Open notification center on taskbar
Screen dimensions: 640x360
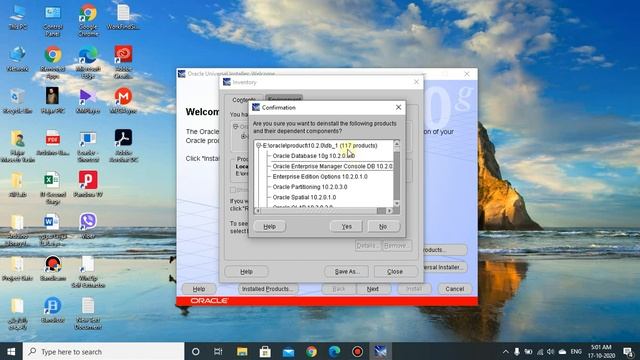pos(628,351)
